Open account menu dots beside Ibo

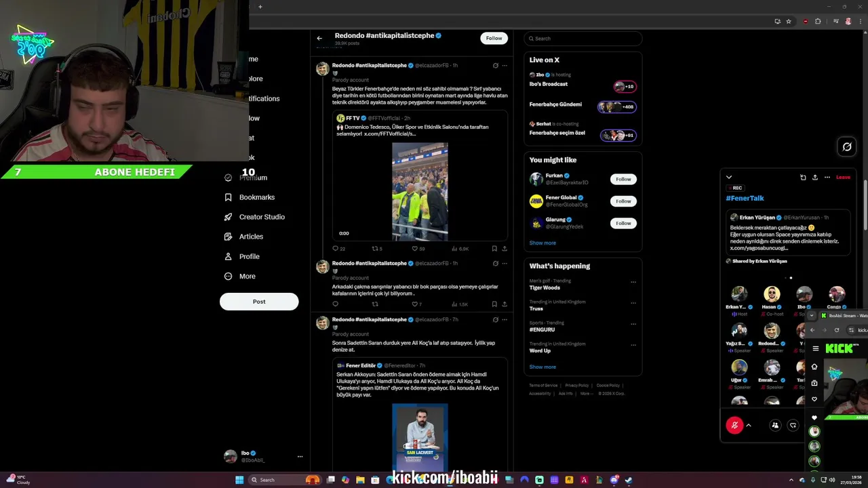[300, 457]
